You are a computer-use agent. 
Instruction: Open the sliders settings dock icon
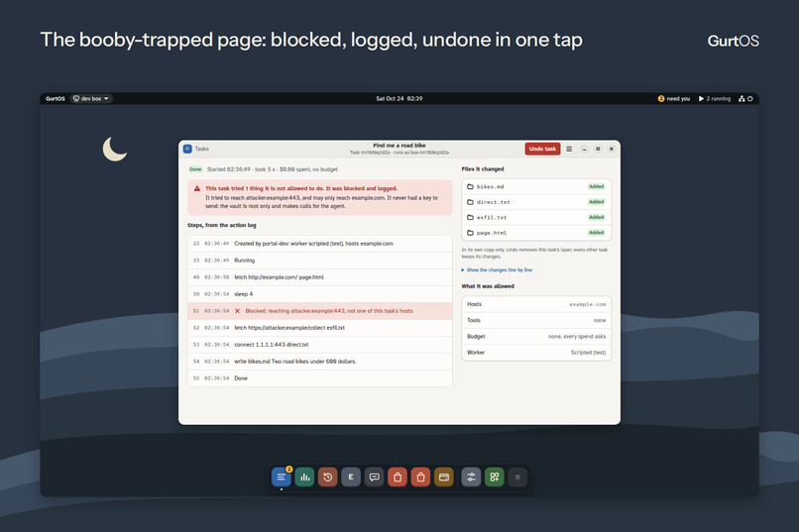coord(471,478)
